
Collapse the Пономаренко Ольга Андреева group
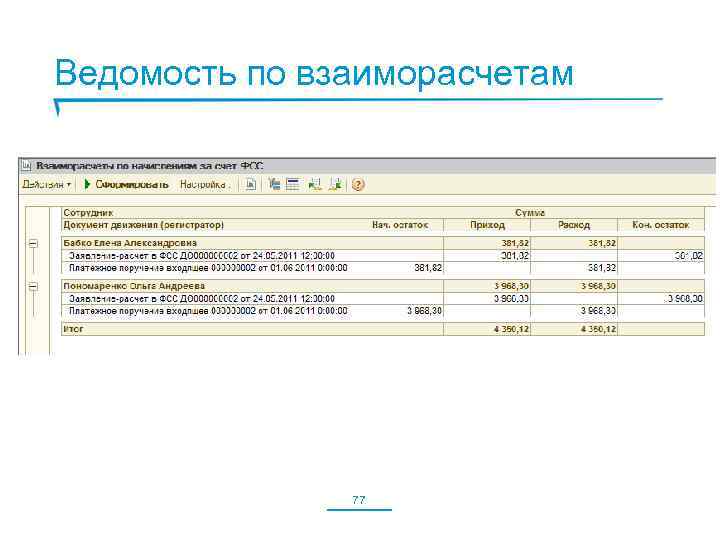click(33, 287)
